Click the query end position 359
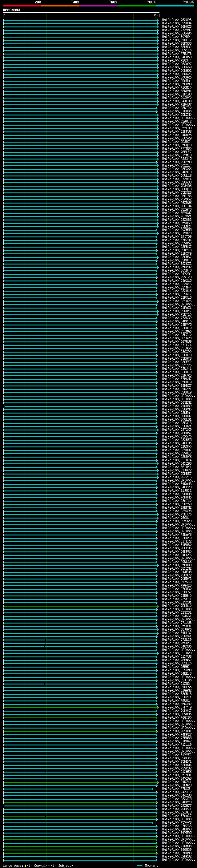Viewport: 197px width, 868px height. 155,15
